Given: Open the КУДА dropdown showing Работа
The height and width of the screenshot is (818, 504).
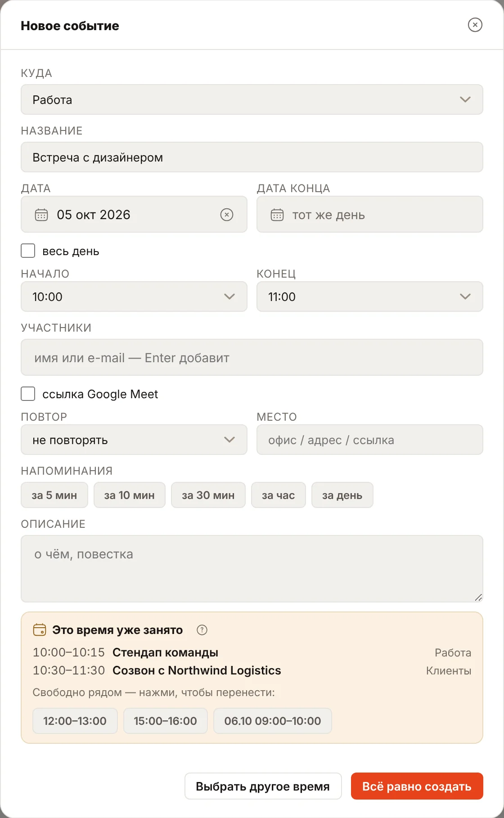Looking at the screenshot, I should (x=252, y=99).
